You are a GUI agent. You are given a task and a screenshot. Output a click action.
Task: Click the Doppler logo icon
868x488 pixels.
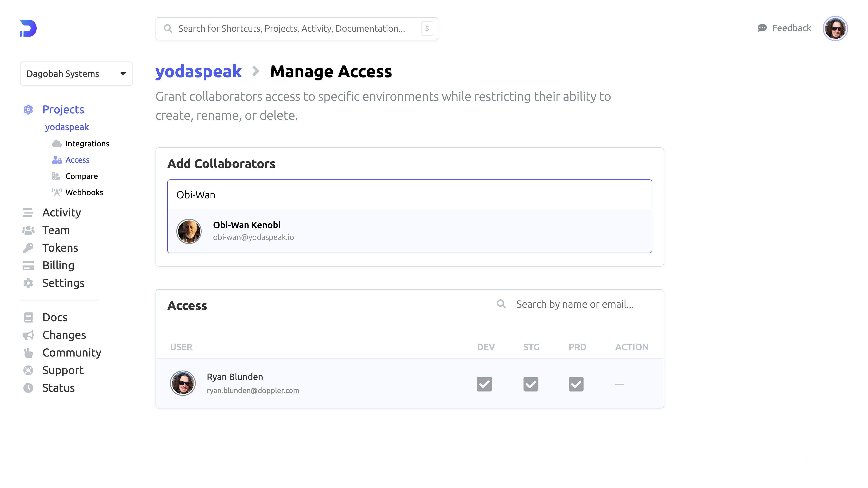pyautogui.click(x=28, y=28)
